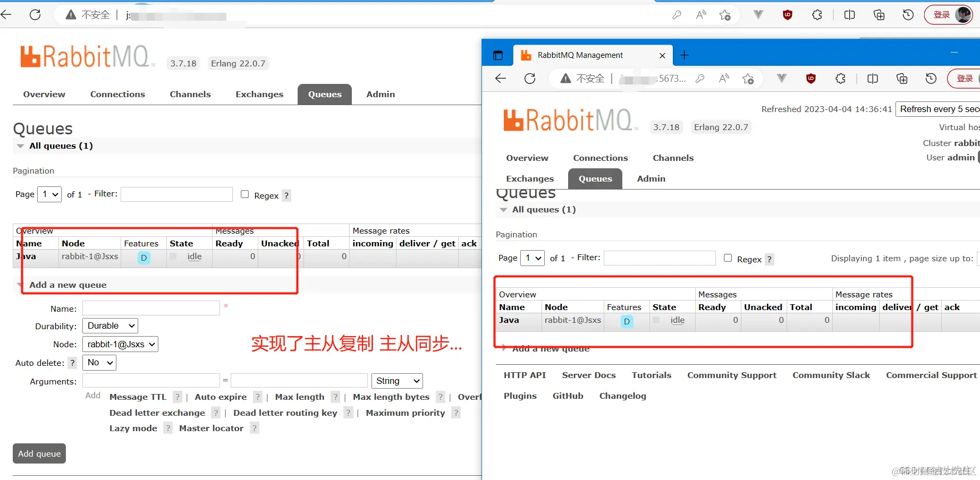Focus the Arguments key input field
980x480 pixels.
pos(151,380)
